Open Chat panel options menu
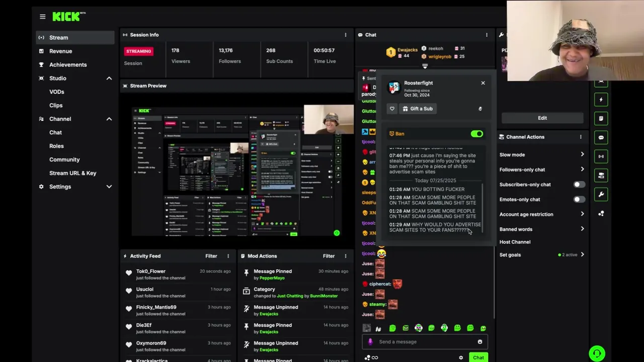Screen dimensions: 644x362 (487, 35)
